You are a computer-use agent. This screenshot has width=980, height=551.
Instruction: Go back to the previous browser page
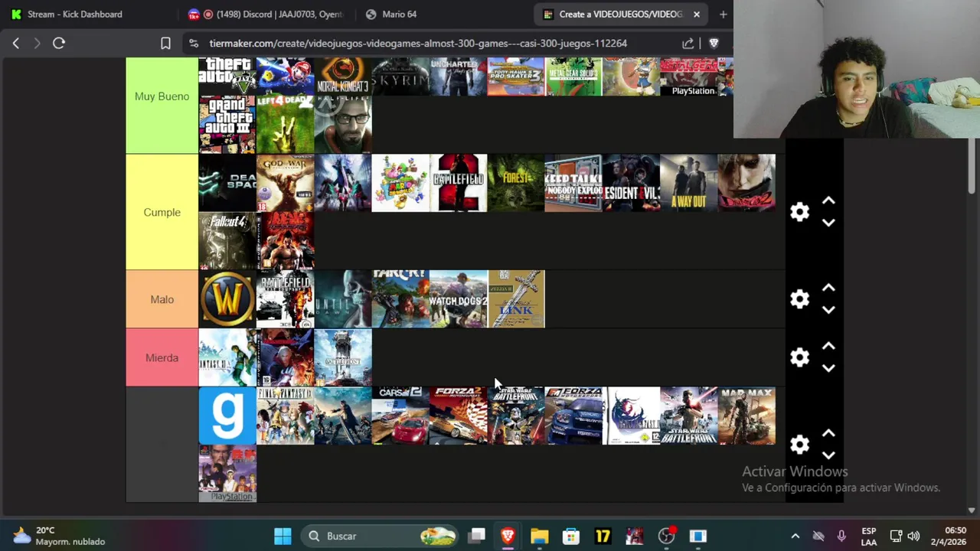[x=16, y=44]
